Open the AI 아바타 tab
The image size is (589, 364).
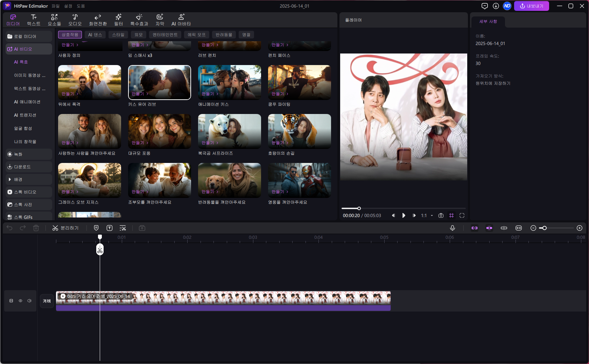[181, 20]
